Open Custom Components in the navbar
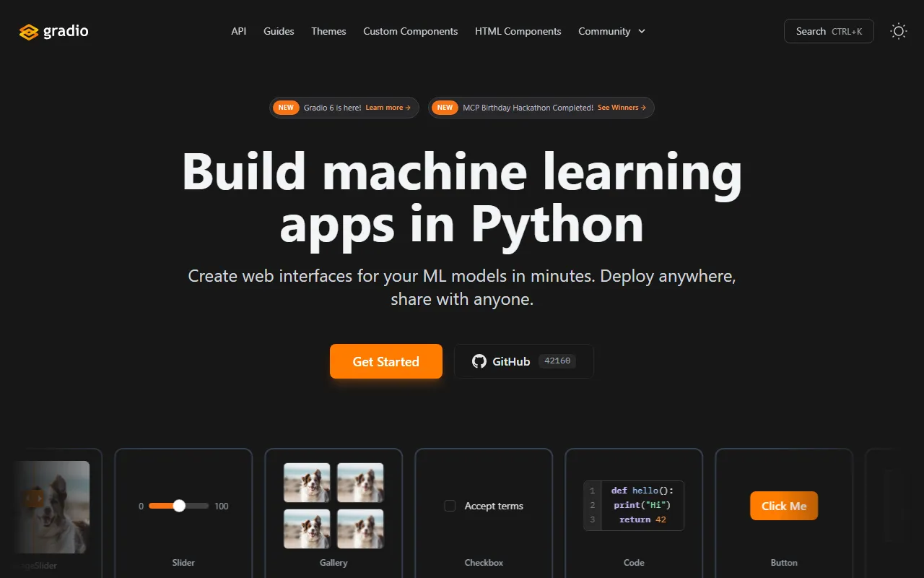 click(410, 31)
